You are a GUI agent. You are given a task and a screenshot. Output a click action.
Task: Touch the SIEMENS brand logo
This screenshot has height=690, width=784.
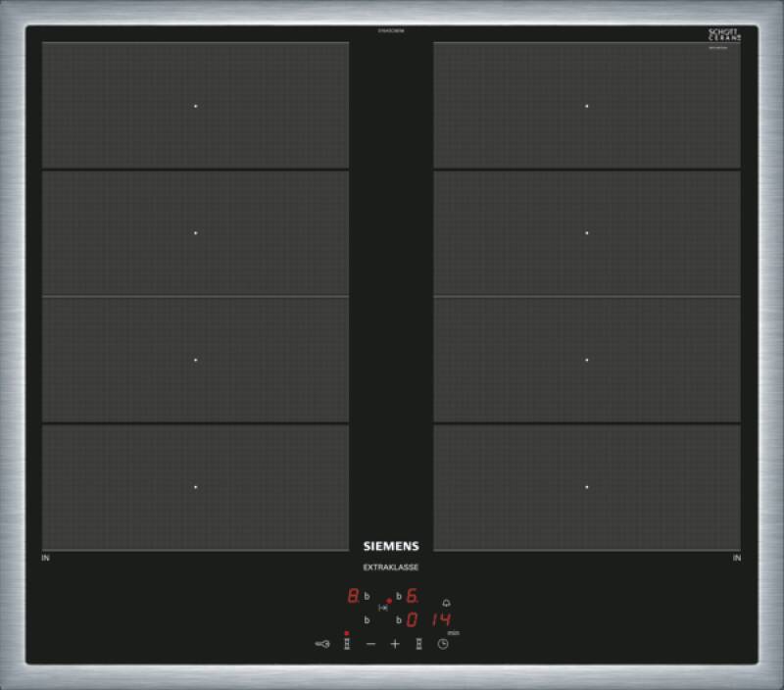pos(391,546)
